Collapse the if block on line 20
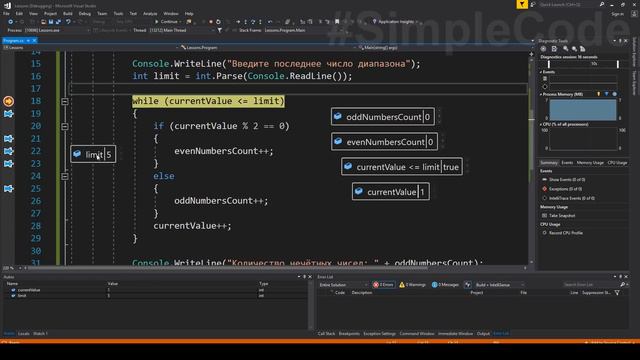This screenshot has width=640, height=360. (x=65, y=127)
